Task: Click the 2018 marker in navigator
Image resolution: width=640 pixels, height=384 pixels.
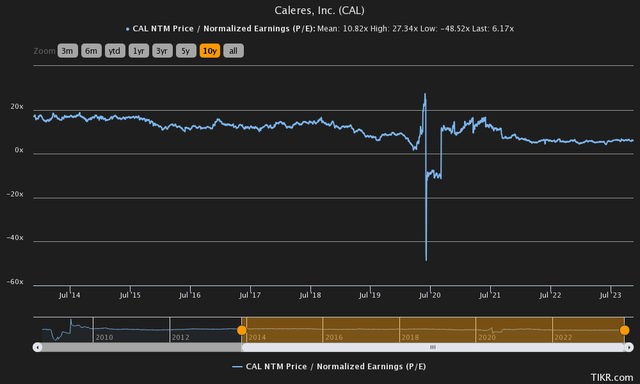Action: (410, 337)
